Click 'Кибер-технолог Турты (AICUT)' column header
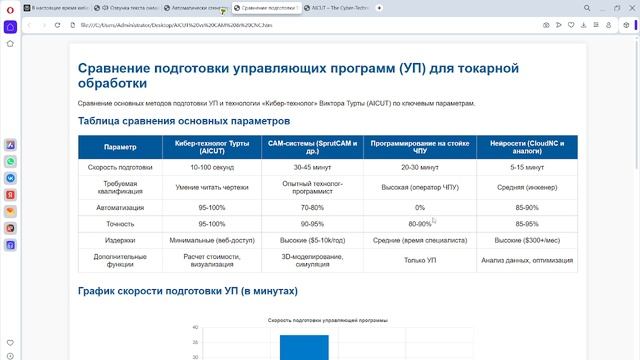The height and width of the screenshot is (360, 640). click(x=212, y=147)
